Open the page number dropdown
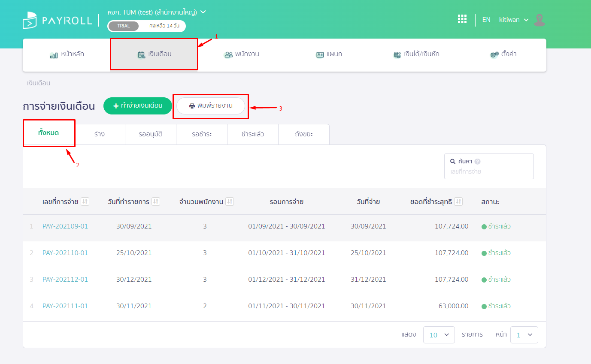Image resolution: width=591 pixels, height=364 pixels. click(524, 335)
